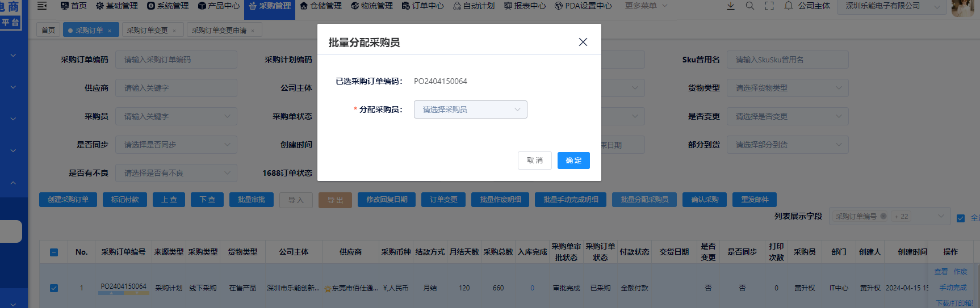The width and height of the screenshot is (980, 308).
Task: Open the 是否有不良 filter dropdown
Action: click(x=176, y=173)
